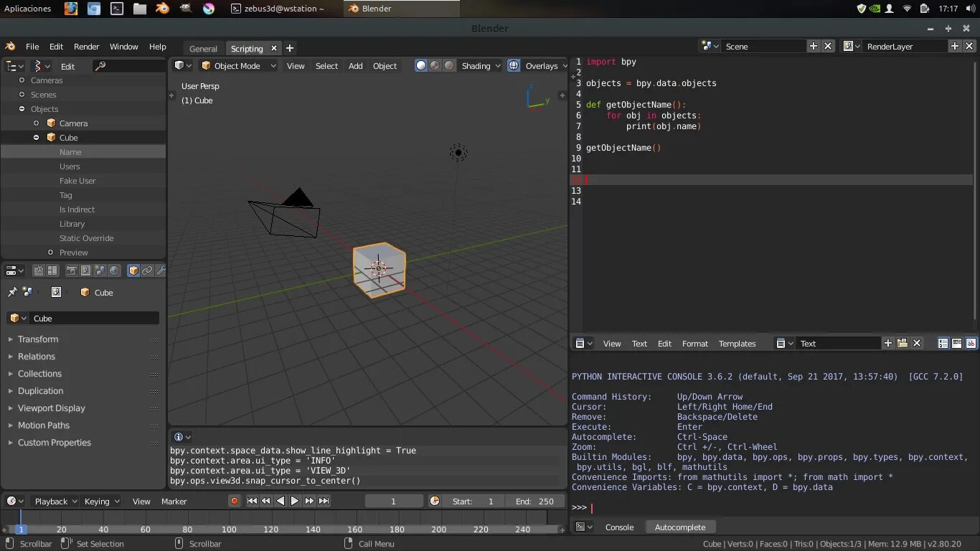Click the outliner search field
This screenshot has width=980, height=551.
(x=129, y=65)
